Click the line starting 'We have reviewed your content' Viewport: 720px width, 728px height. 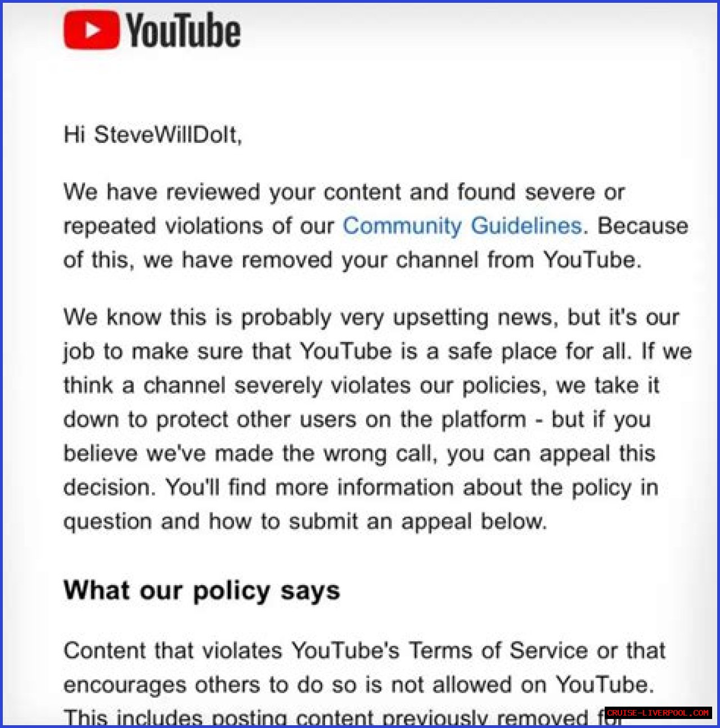344,192
